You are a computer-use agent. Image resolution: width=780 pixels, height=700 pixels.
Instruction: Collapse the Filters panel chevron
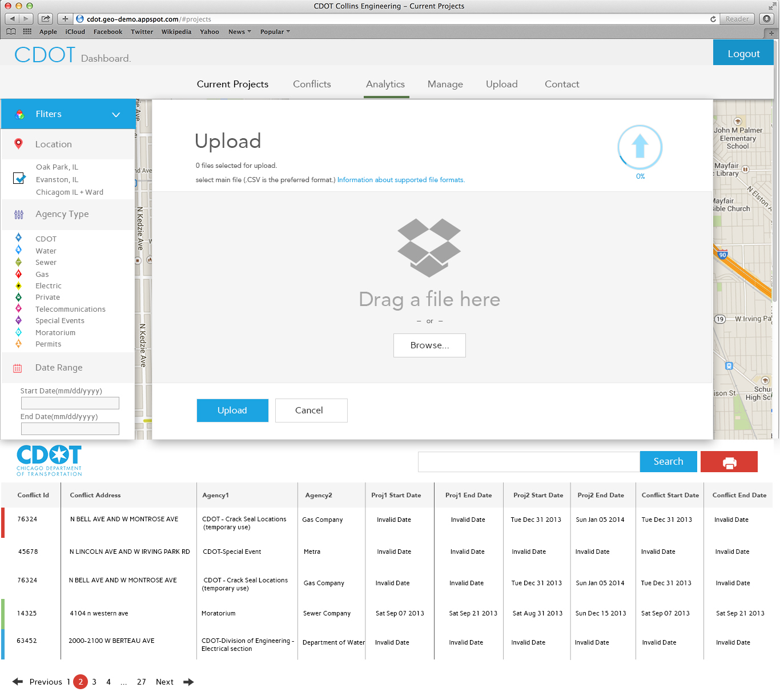coord(116,115)
